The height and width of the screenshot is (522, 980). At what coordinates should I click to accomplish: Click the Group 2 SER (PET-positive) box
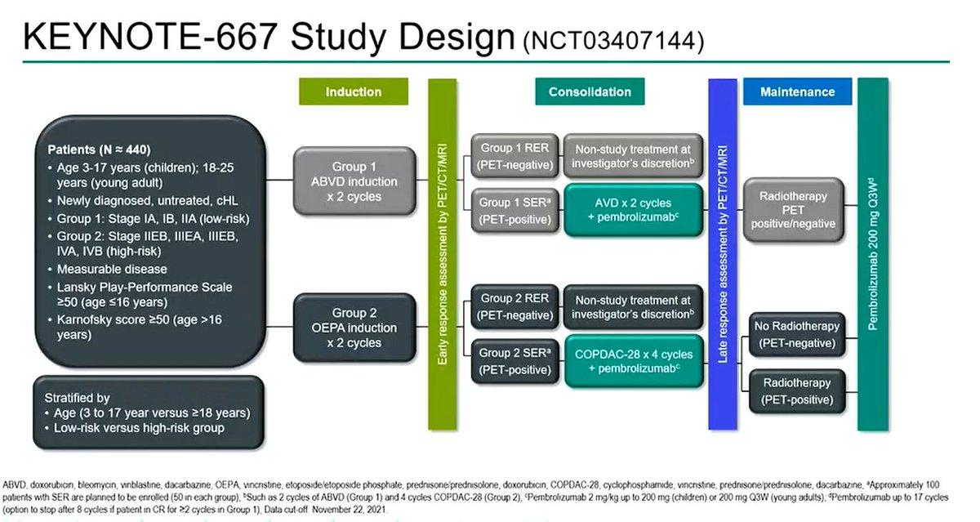515,360
